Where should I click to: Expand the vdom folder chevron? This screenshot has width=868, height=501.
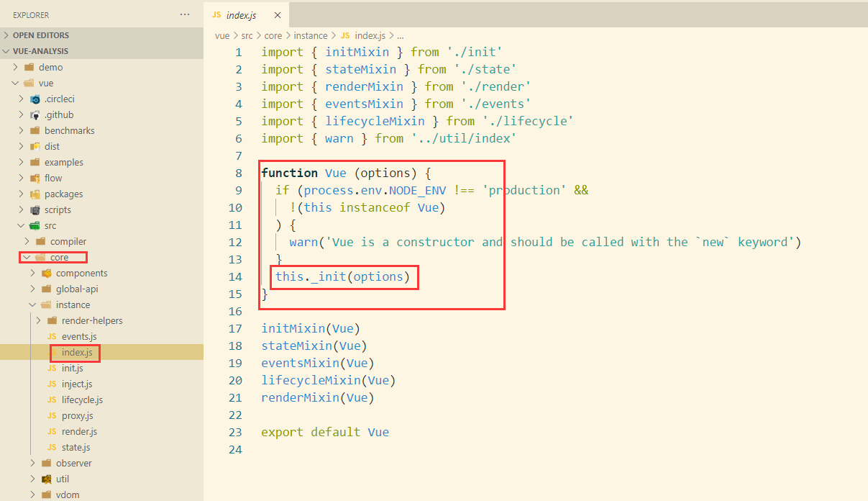[33, 495]
